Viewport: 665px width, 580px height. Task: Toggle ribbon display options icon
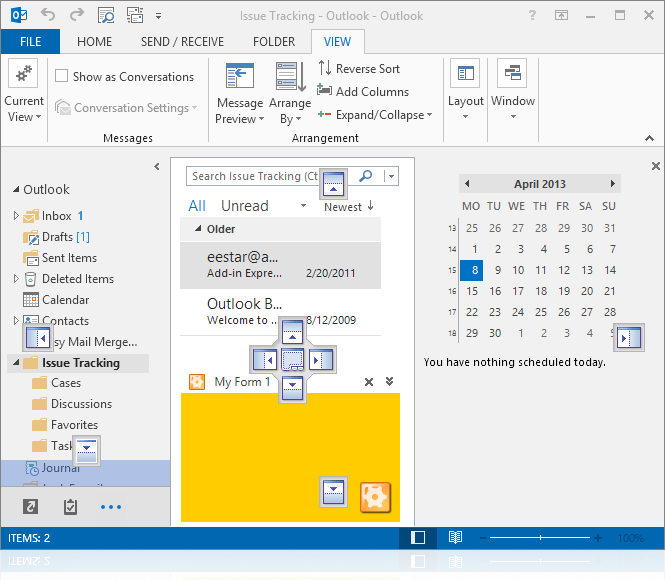coord(561,15)
